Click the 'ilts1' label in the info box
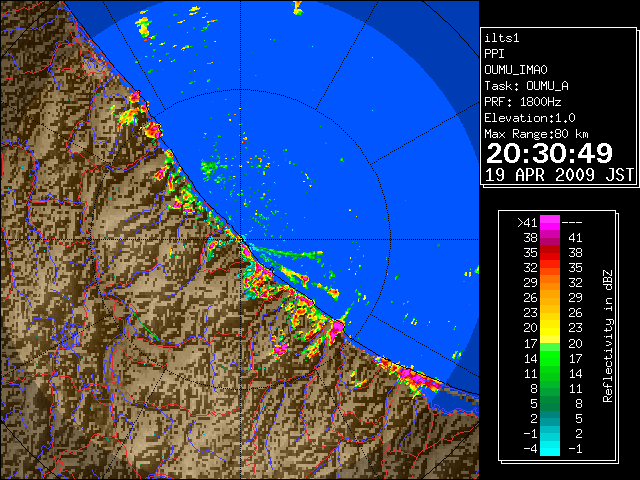This screenshot has width=640, height=480. [x=502, y=38]
